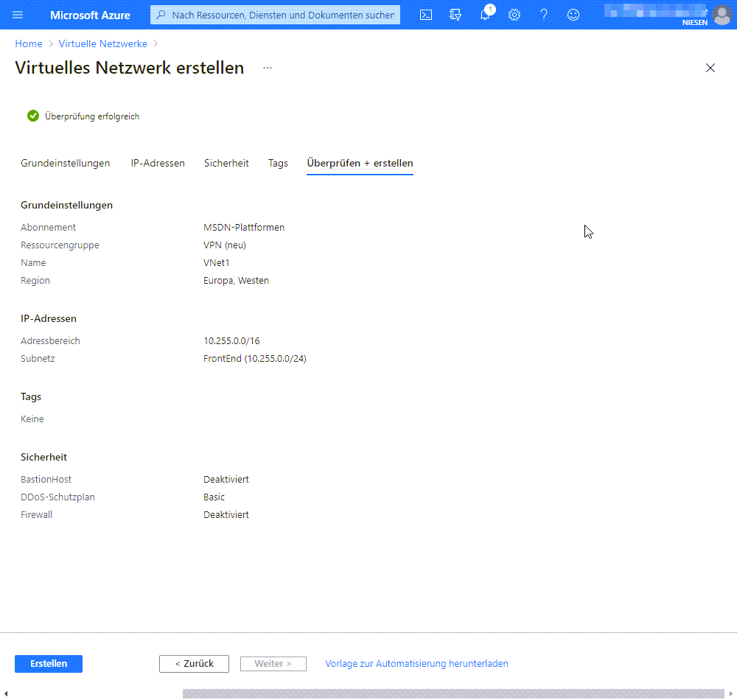Select the Europa, Westen region value
Viewport: 737px width, 700px height.
(x=236, y=281)
